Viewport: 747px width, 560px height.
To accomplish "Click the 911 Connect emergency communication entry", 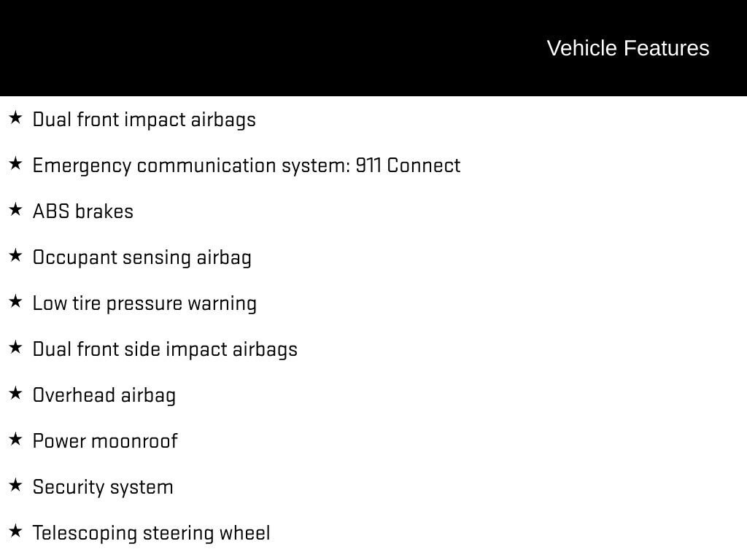I will (x=247, y=166).
